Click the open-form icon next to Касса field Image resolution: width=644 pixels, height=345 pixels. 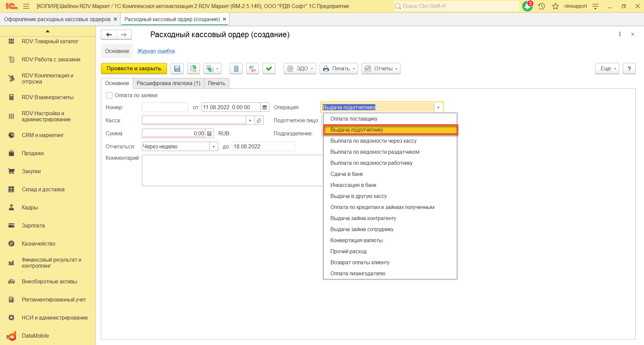click(x=259, y=121)
